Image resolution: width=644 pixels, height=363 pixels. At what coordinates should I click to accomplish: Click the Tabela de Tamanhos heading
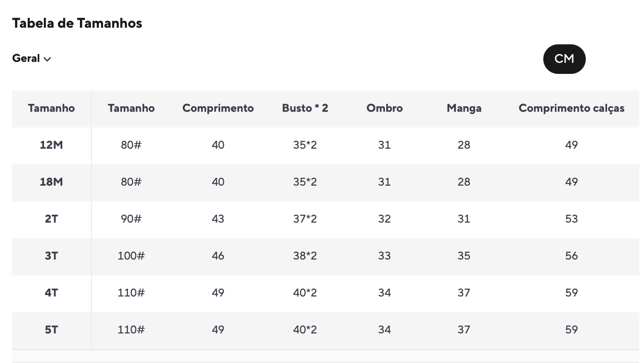[77, 23]
